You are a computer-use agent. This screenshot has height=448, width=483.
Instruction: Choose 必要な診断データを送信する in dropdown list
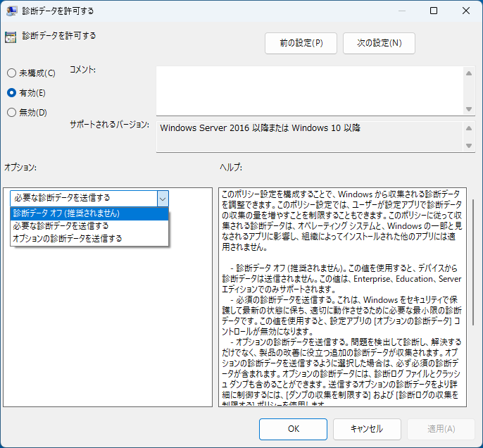click(x=89, y=226)
